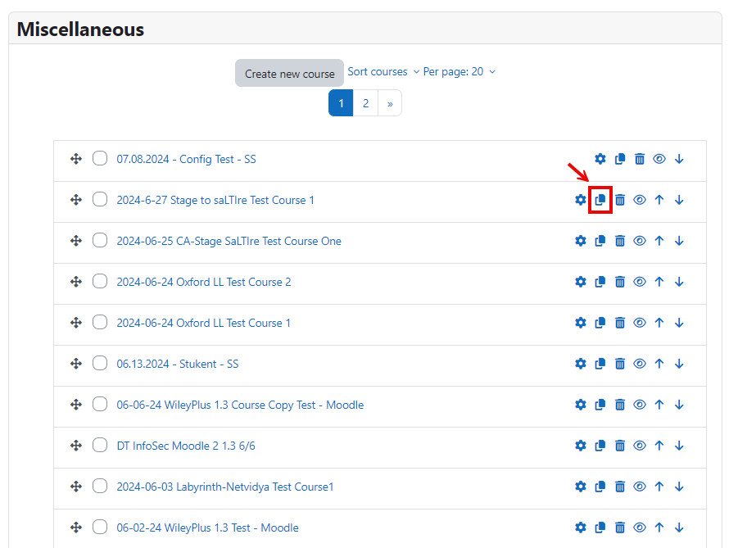756x548 pixels.
Task: Open 2024-6-27 Stage to saLTIre Test Course 1 link
Action: pos(215,200)
